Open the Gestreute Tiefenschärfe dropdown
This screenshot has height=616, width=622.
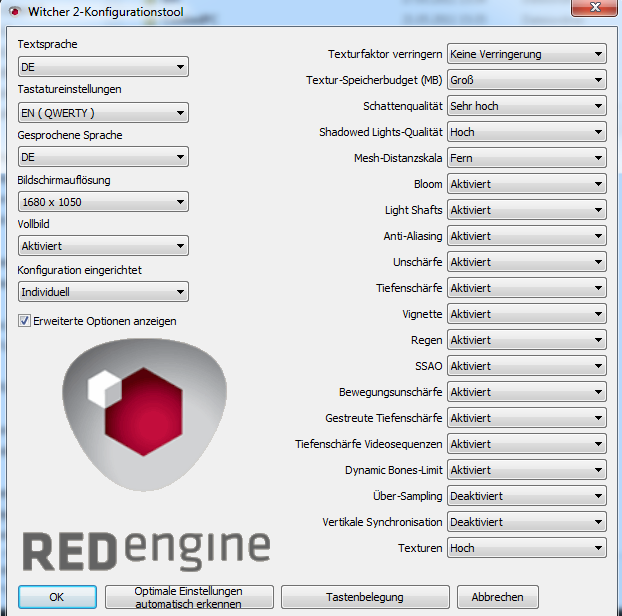pyautogui.click(x=527, y=418)
